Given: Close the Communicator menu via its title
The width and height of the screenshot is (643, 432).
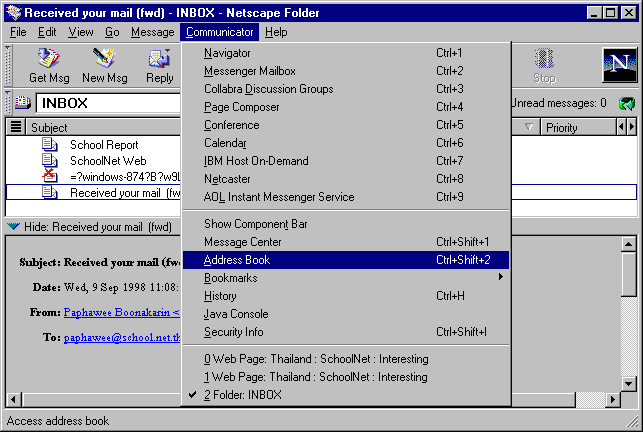Looking at the screenshot, I should click(219, 32).
